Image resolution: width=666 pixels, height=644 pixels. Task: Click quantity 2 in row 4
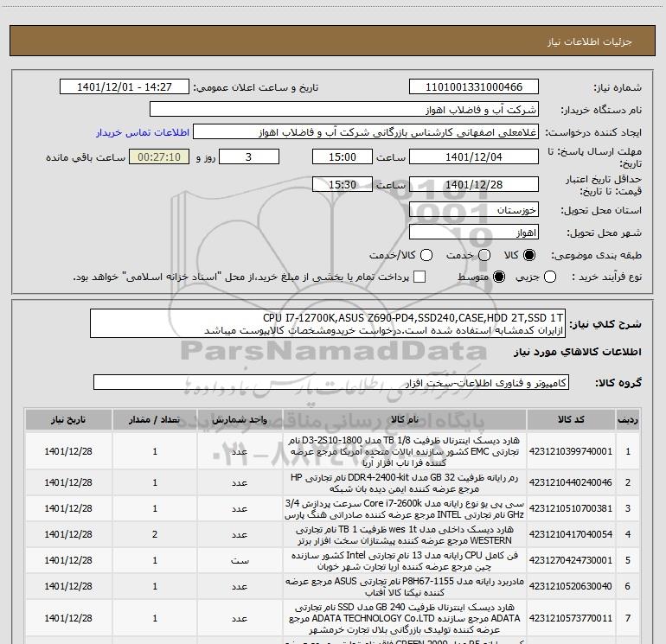click(x=155, y=534)
